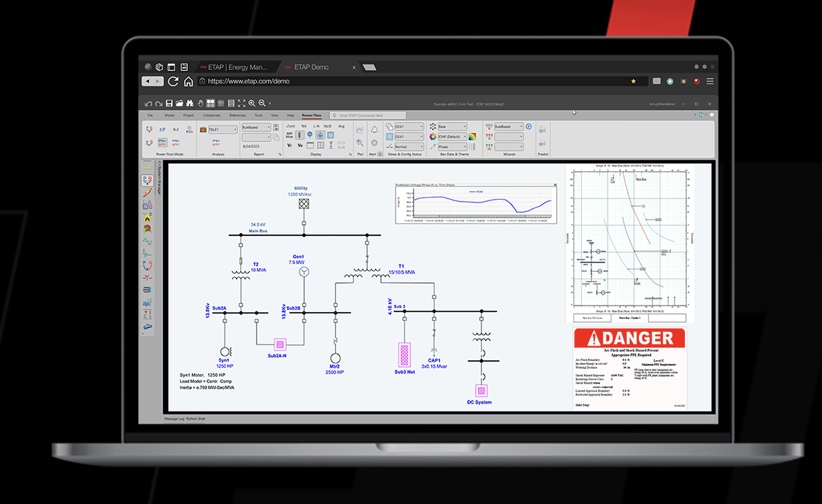This screenshot has height=504, width=822.
Task: Open the View ribbon tab
Action: point(275,116)
